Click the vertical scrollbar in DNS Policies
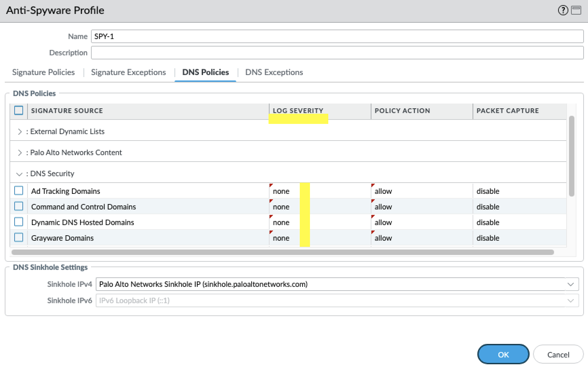The width and height of the screenshot is (588, 368). (x=572, y=156)
